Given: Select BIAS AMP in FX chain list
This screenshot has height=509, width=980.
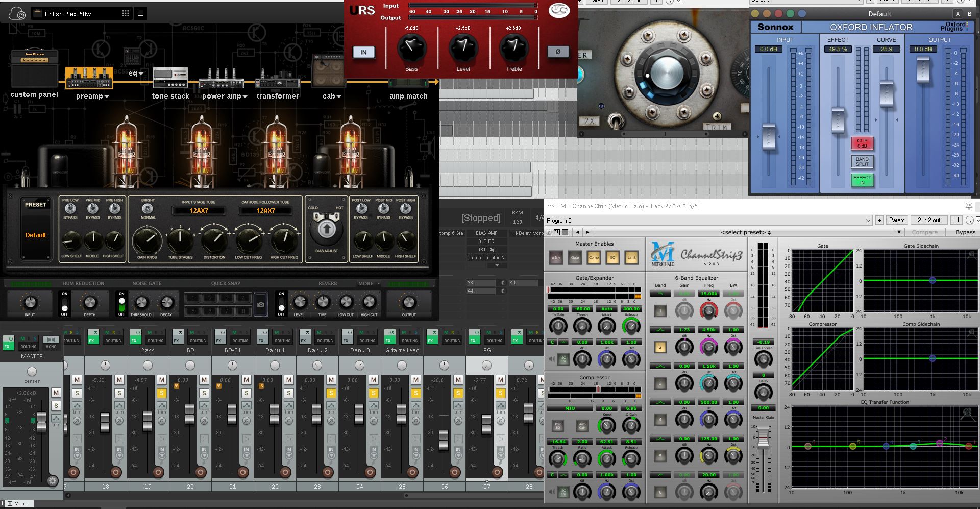Looking at the screenshot, I should [486, 233].
